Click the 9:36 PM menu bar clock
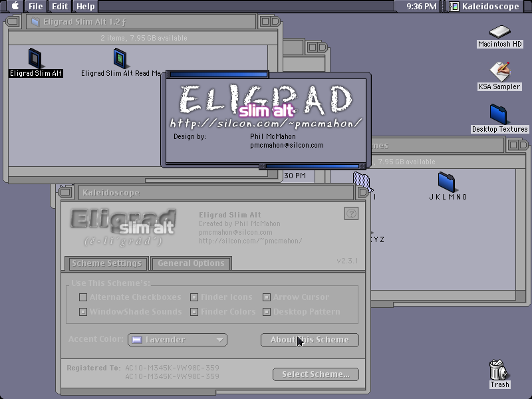532x399 pixels. [x=422, y=7]
